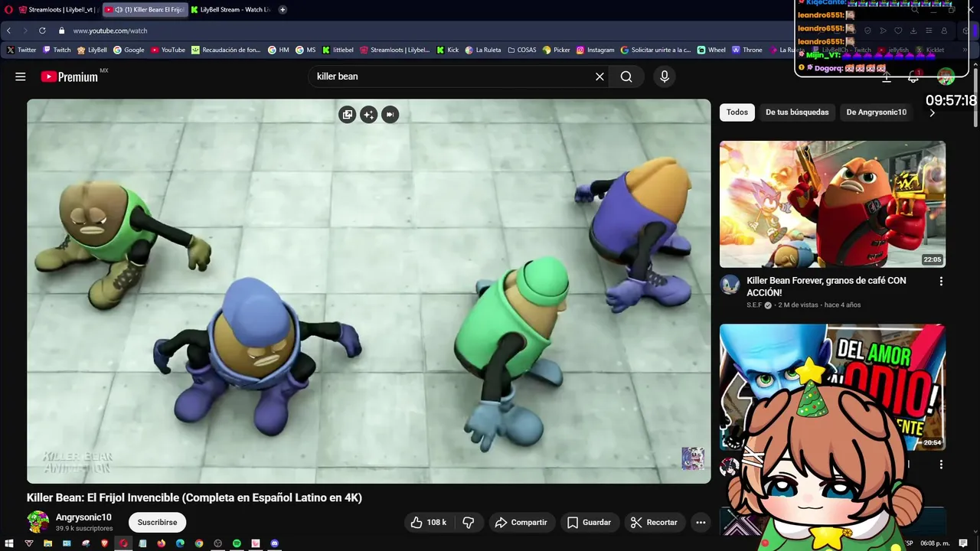
Task: Open 'Killer Bean Forever, granos de café' title
Action: click(826, 286)
